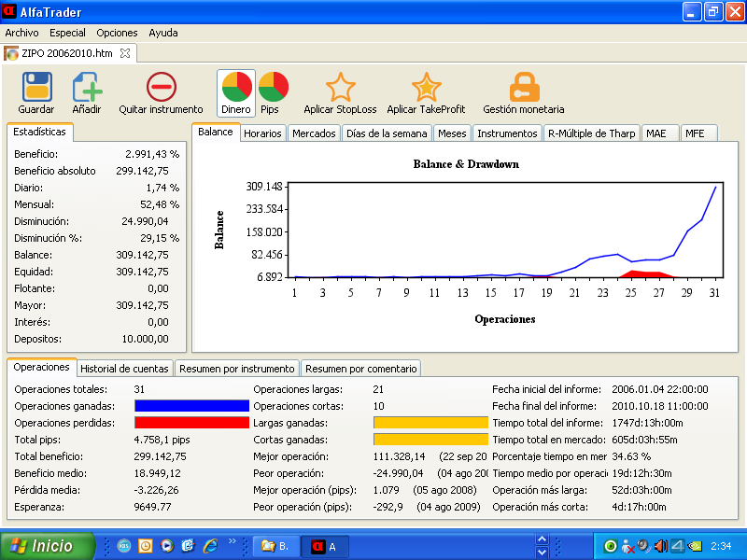Click the Windows Inicio start button
The height and width of the screenshot is (560, 747).
[48, 546]
